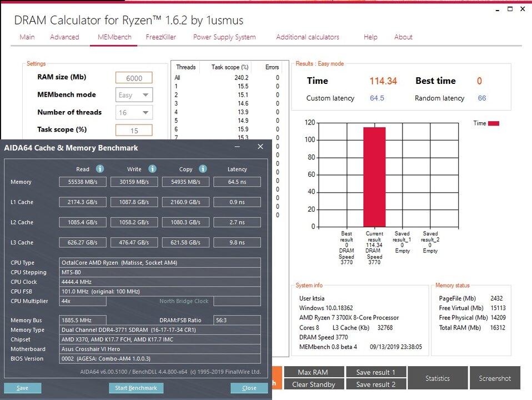Select the MEMbench tab

[114, 37]
